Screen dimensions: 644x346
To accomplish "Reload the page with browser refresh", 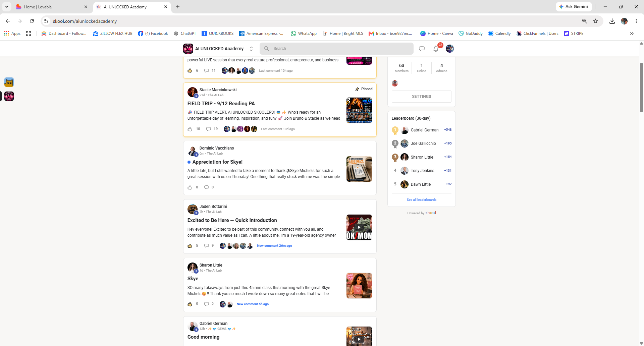I will coord(32,21).
